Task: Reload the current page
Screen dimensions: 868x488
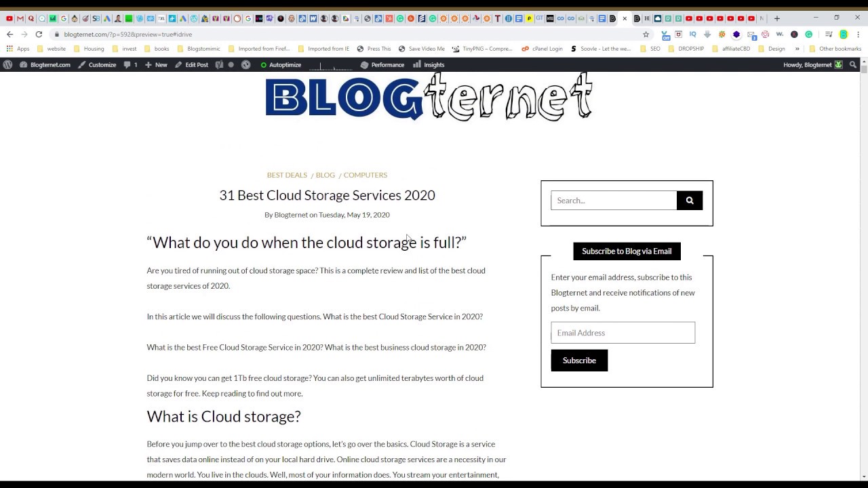Action: coord(39,34)
